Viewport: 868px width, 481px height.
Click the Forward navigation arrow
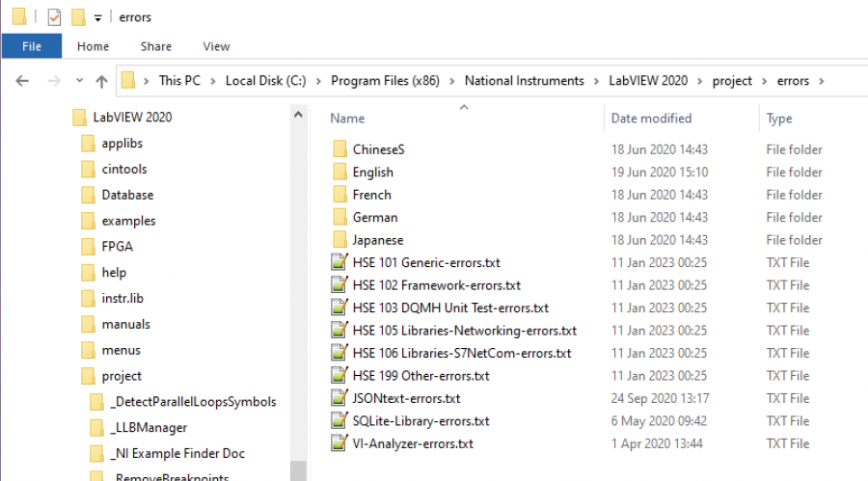point(54,81)
